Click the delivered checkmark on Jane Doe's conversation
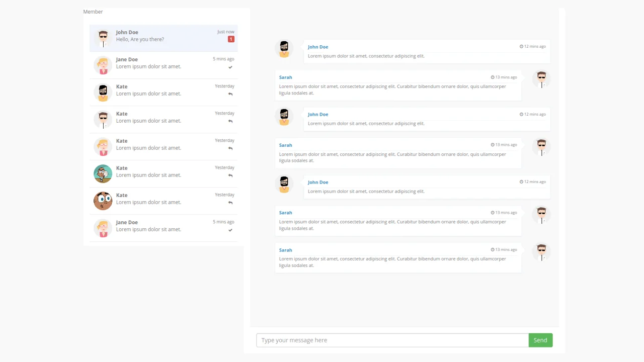The height and width of the screenshot is (362, 644). [230, 67]
